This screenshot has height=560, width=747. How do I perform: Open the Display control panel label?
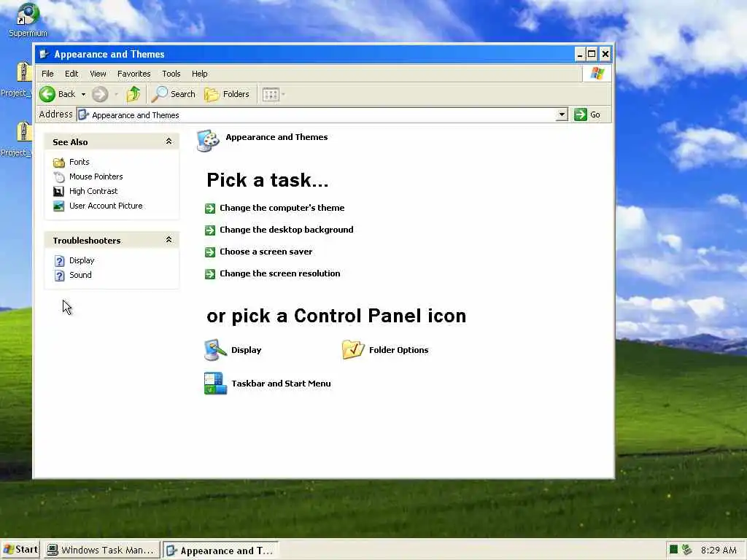click(247, 350)
